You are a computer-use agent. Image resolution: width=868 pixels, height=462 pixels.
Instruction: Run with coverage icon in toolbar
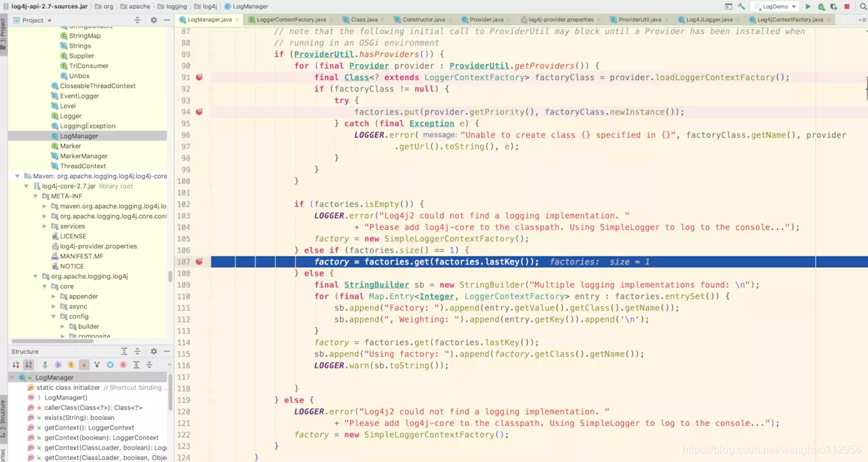point(833,6)
